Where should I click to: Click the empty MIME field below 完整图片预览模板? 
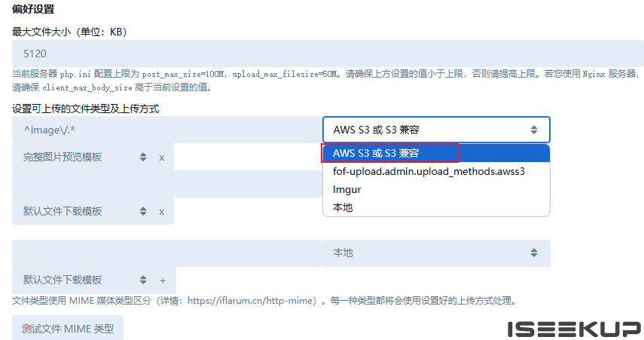pyautogui.click(x=166, y=184)
